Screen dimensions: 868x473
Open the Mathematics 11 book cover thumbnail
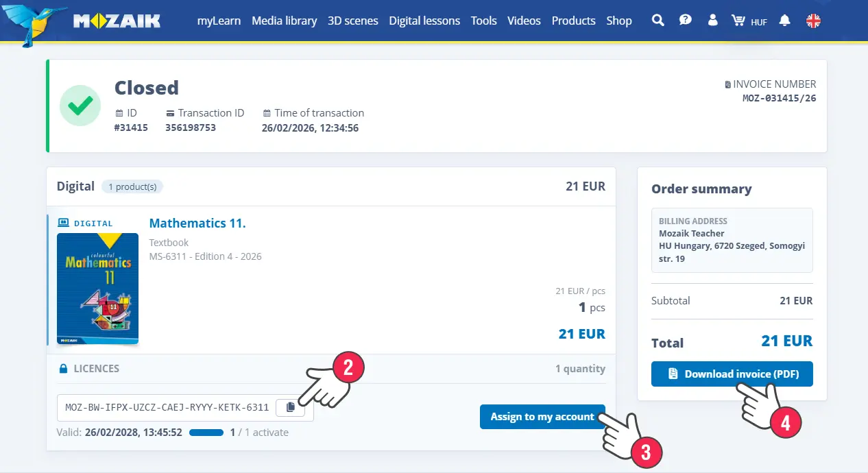pyautogui.click(x=97, y=289)
